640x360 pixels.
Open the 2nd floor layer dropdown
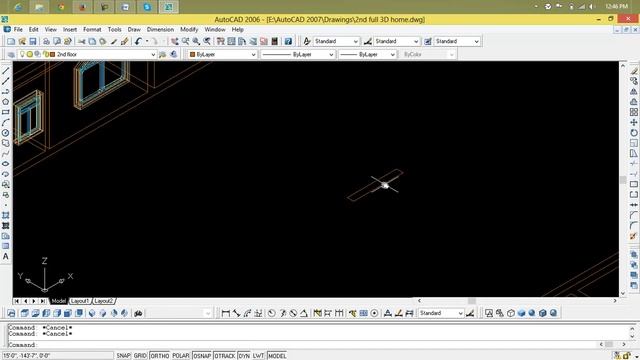coord(153,54)
